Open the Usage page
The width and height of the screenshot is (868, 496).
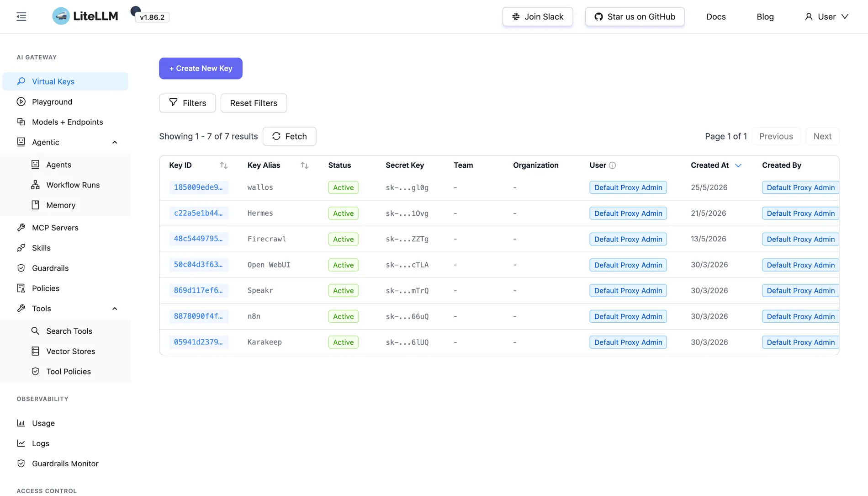65,423
